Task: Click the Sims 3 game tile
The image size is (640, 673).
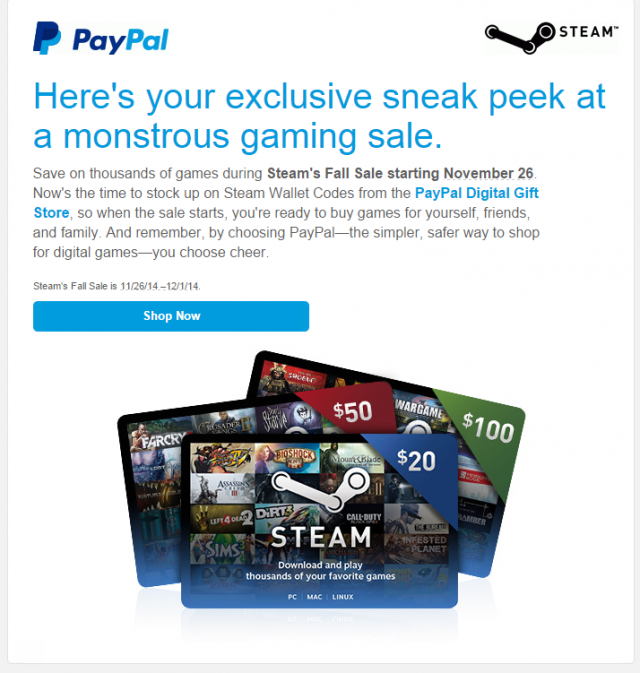Action: pos(222,549)
